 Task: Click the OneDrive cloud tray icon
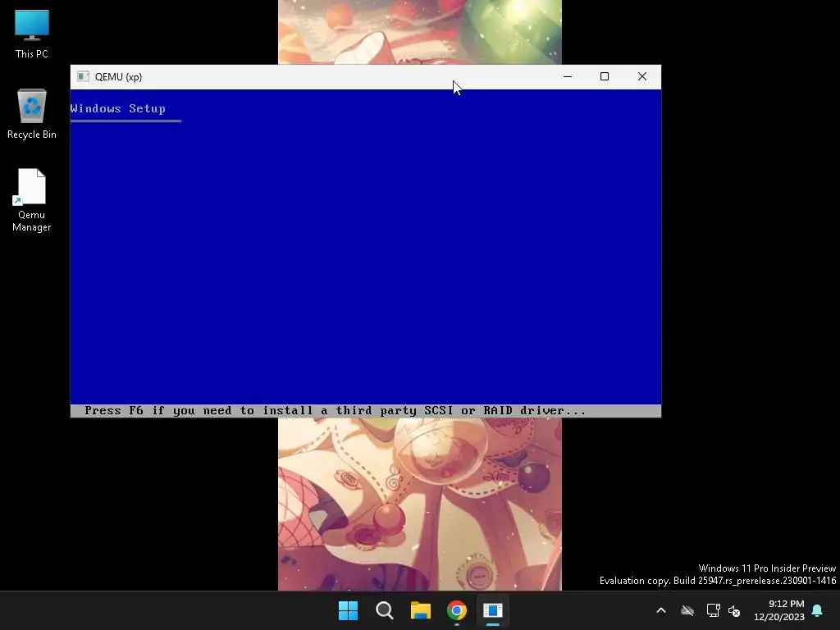(687, 610)
